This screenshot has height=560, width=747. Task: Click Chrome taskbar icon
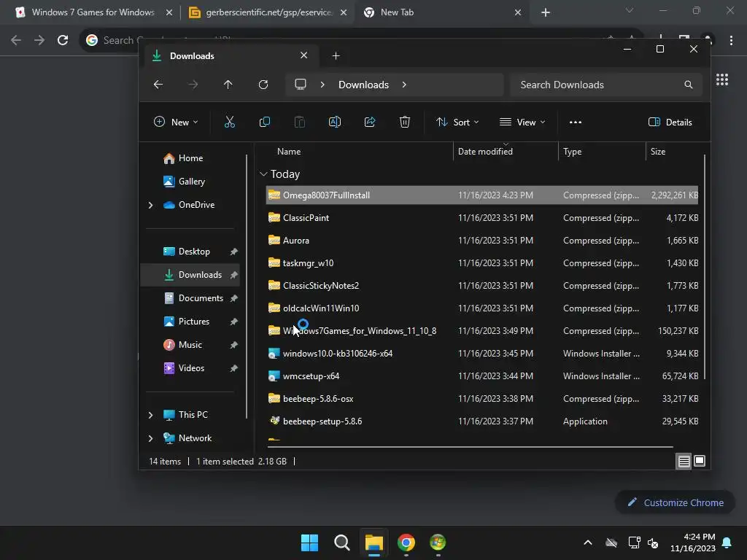pyautogui.click(x=406, y=542)
